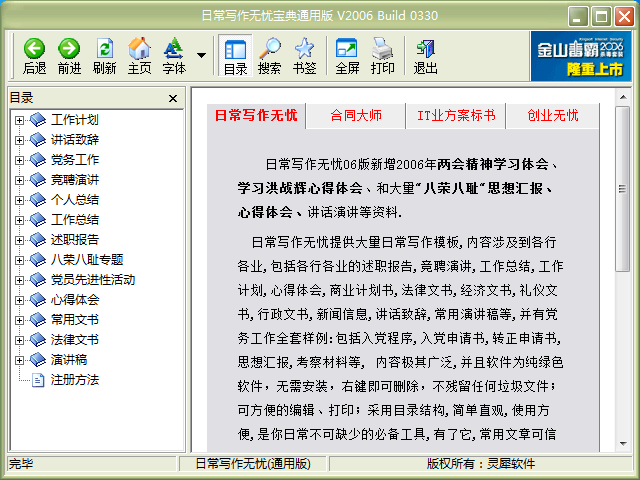The image size is (640, 480).
Task: Expand the 法律文书 plus box
Action: click(x=19, y=340)
